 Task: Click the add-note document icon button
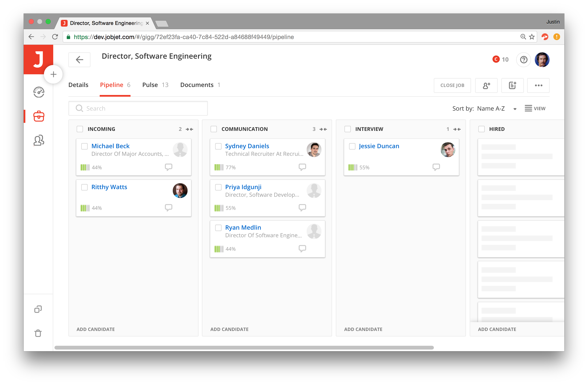[x=512, y=85]
